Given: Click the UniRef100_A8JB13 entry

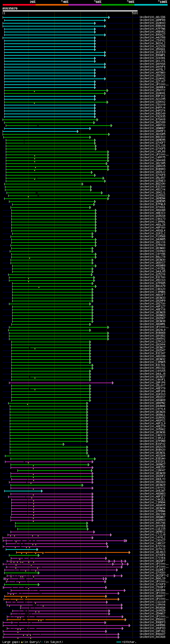Looking at the screenshot, I should (x=152, y=552).
